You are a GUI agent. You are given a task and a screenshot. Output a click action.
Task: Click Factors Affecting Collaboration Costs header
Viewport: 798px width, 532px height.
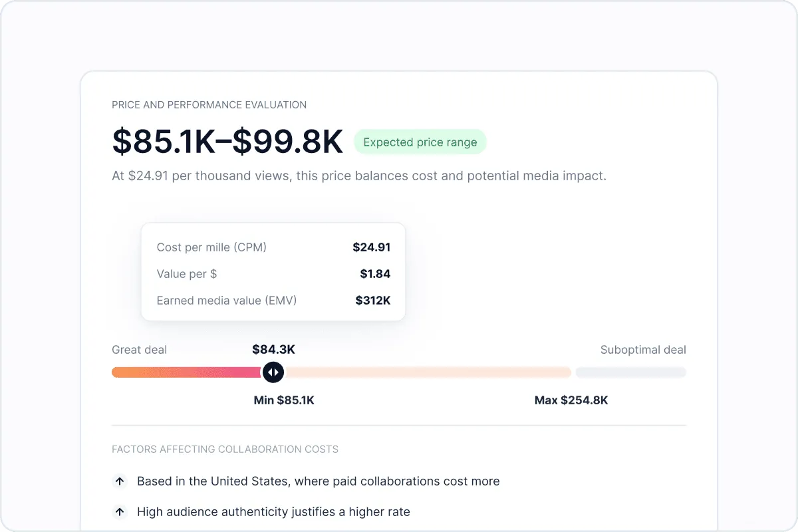coord(225,450)
